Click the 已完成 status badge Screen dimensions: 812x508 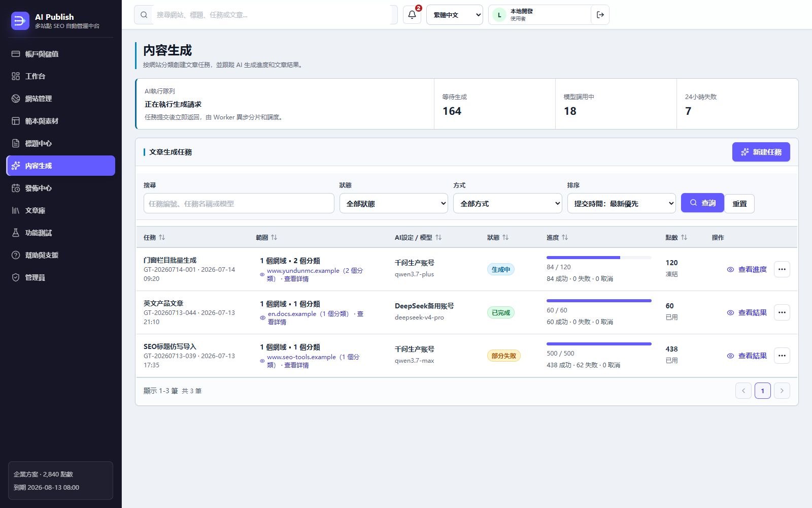(501, 312)
